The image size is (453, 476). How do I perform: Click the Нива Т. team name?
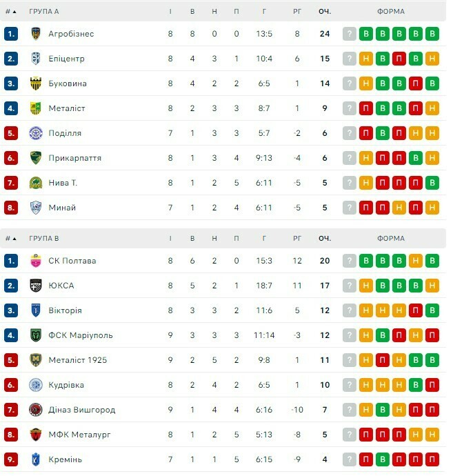pyautogui.click(x=63, y=183)
